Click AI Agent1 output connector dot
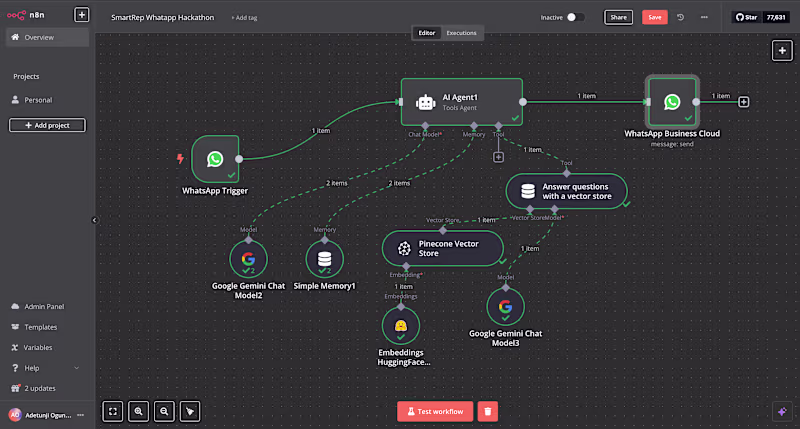The height and width of the screenshot is (429, 800). [523, 102]
